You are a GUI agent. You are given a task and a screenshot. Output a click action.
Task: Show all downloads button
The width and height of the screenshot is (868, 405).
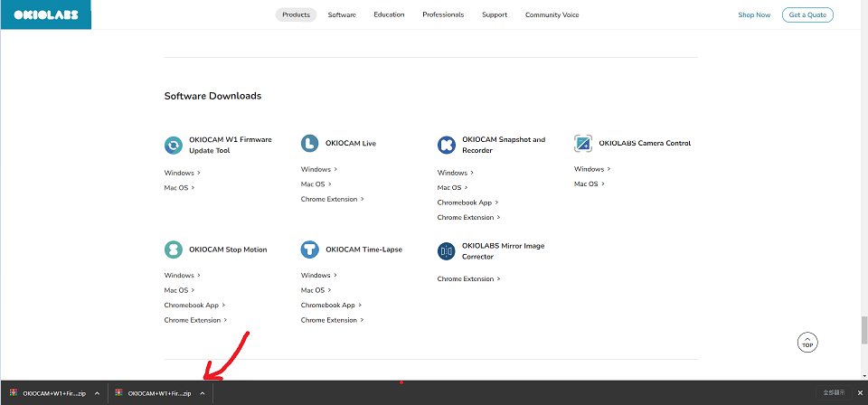[834, 393]
